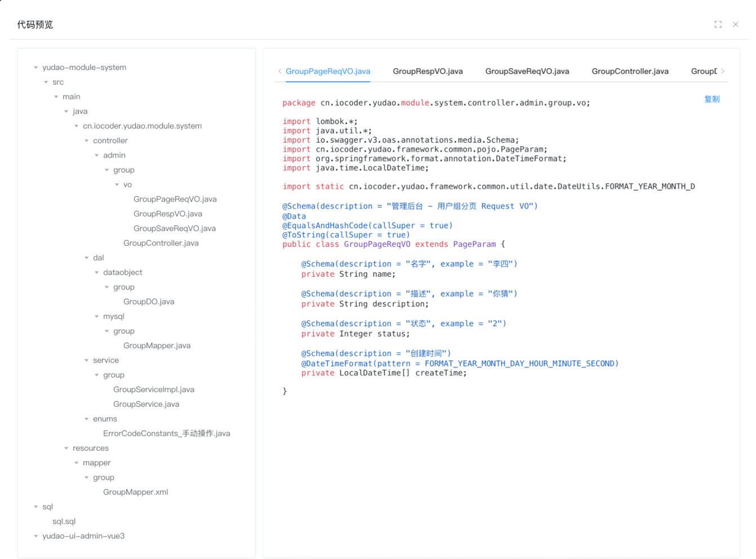Viewport: 756px width, 559px height.
Task: Collapse the enums folder arrow
Action: point(87,419)
